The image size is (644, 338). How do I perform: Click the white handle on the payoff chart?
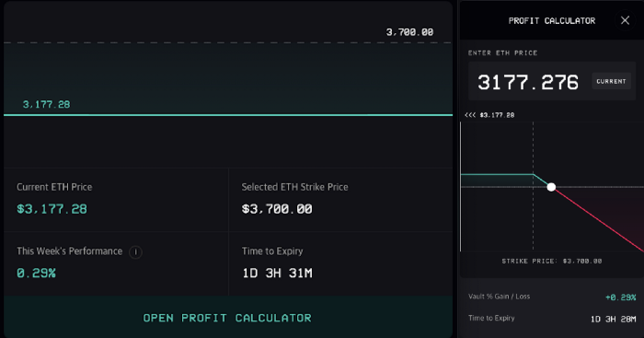coord(551,187)
